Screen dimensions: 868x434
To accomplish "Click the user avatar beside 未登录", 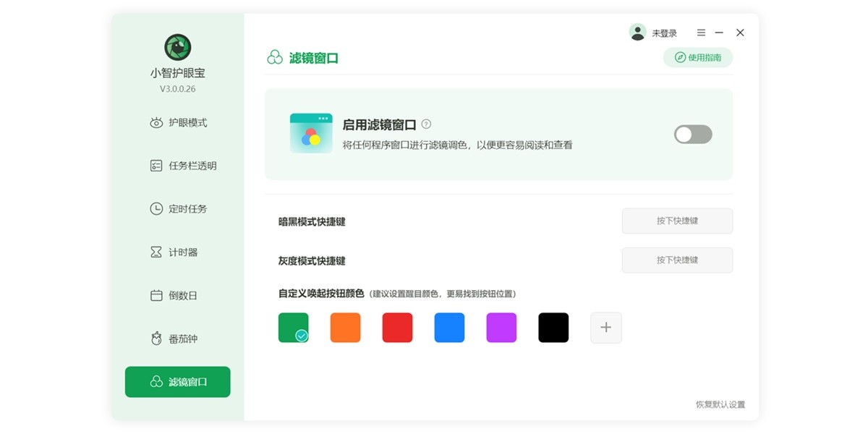I will (637, 32).
